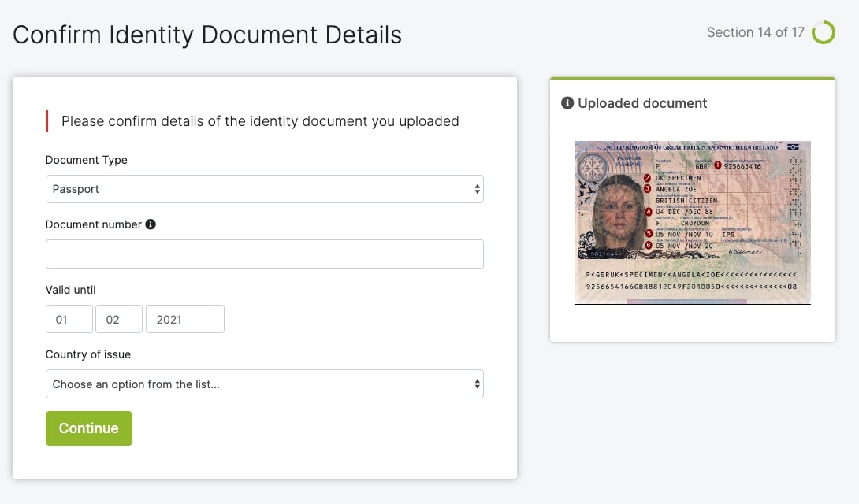The width and height of the screenshot is (859, 504).
Task: Open the uploaded passport image thumbnail
Action: point(693,222)
